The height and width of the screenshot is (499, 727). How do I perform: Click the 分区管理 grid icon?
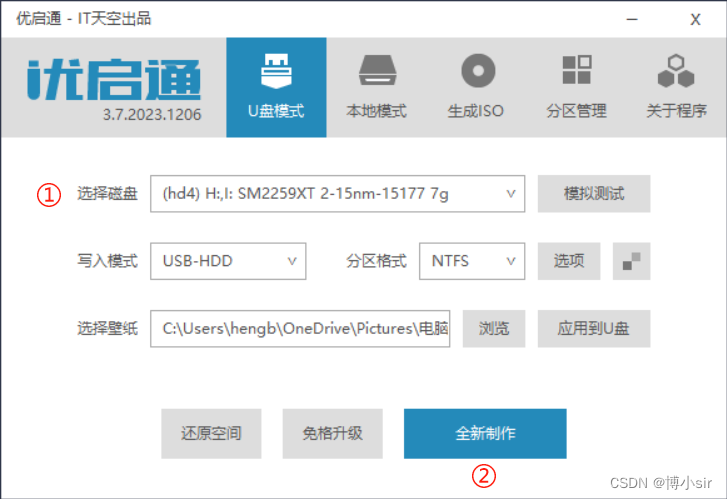pos(576,70)
